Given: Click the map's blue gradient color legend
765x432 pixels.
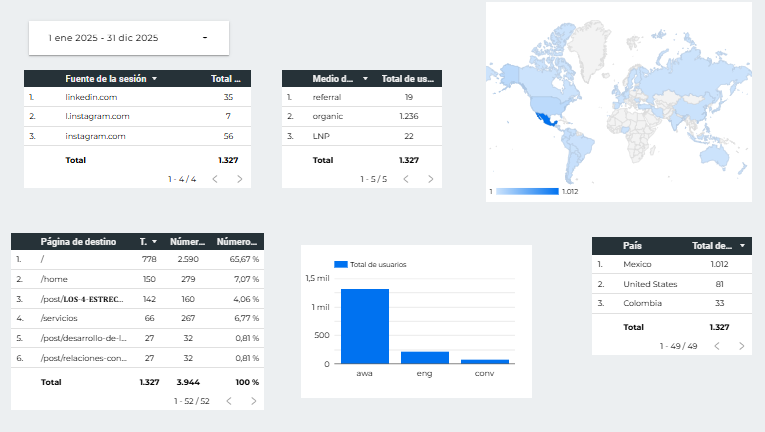Looking at the screenshot, I should [x=527, y=191].
